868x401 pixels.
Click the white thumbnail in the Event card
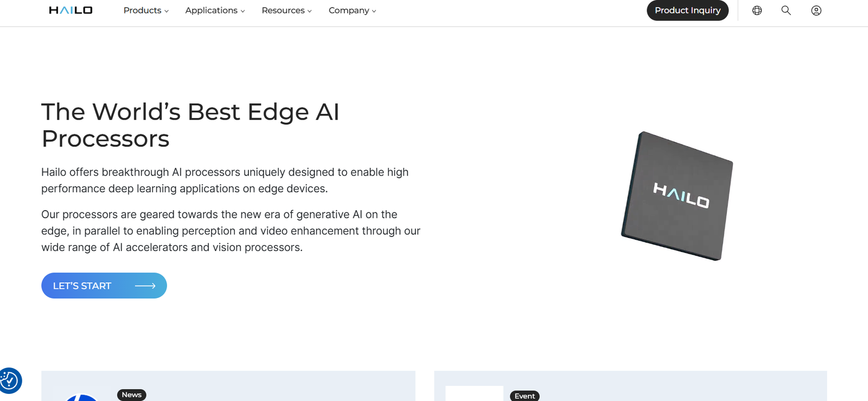pos(474,394)
